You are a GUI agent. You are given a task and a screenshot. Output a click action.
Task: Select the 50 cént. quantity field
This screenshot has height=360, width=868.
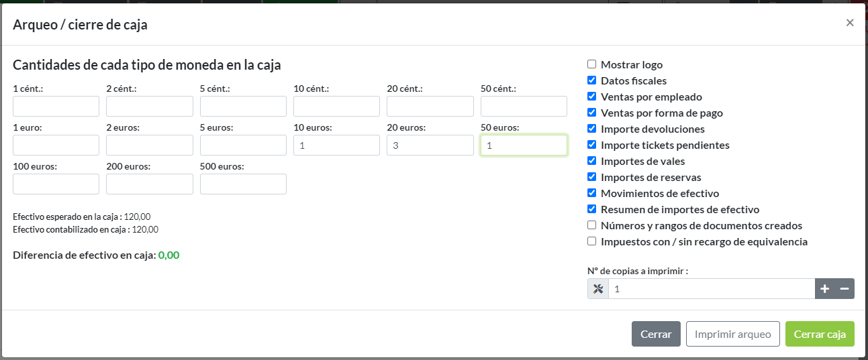pyautogui.click(x=524, y=107)
